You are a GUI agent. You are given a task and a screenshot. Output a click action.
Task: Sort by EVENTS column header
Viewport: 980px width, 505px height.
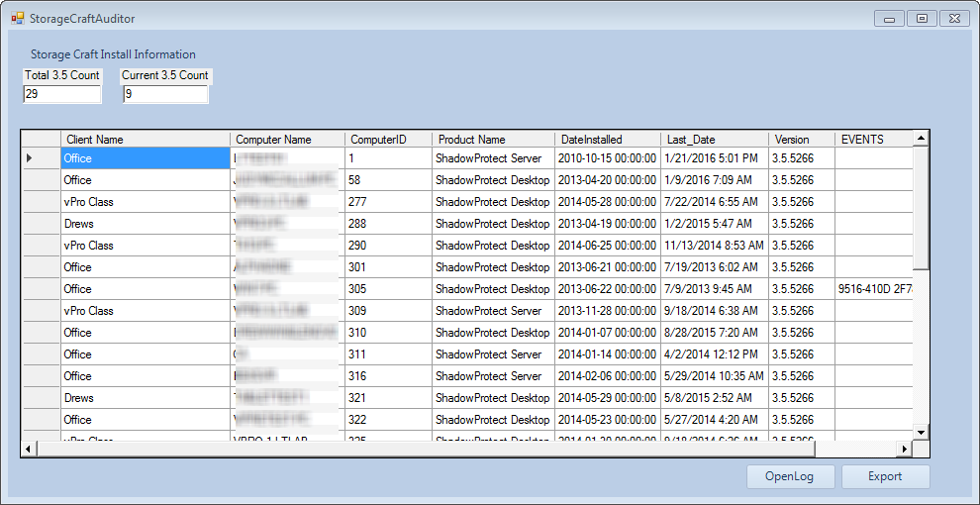tap(874, 140)
